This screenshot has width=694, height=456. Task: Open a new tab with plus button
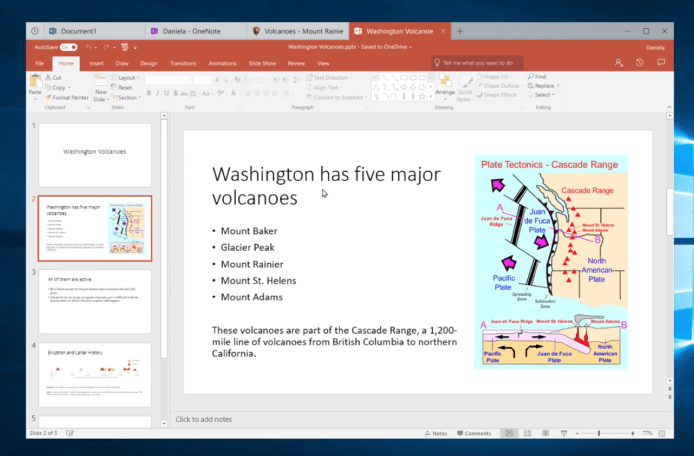(460, 31)
